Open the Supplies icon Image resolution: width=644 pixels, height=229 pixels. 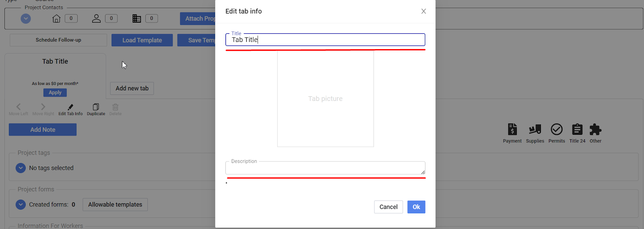point(535,129)
